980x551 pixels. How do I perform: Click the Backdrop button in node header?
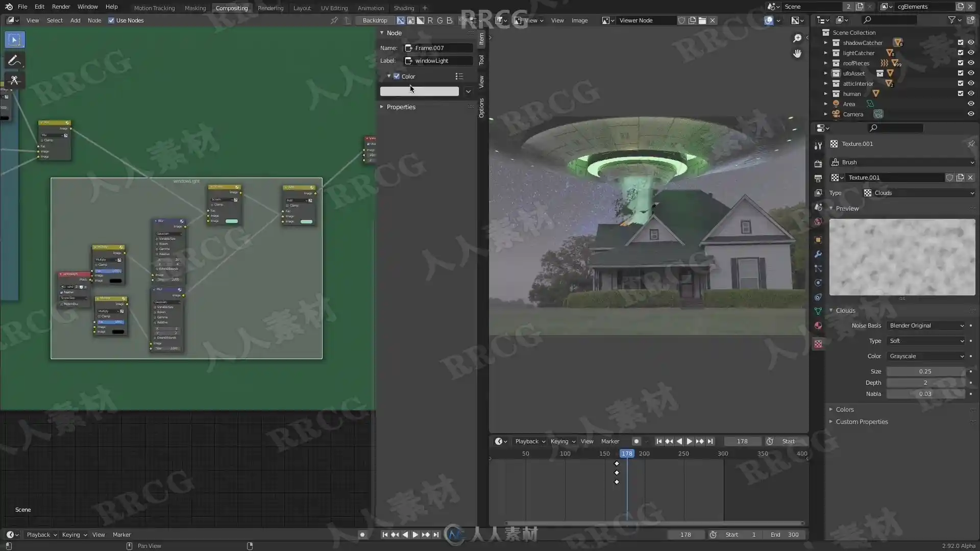click(x=375, y=20)
